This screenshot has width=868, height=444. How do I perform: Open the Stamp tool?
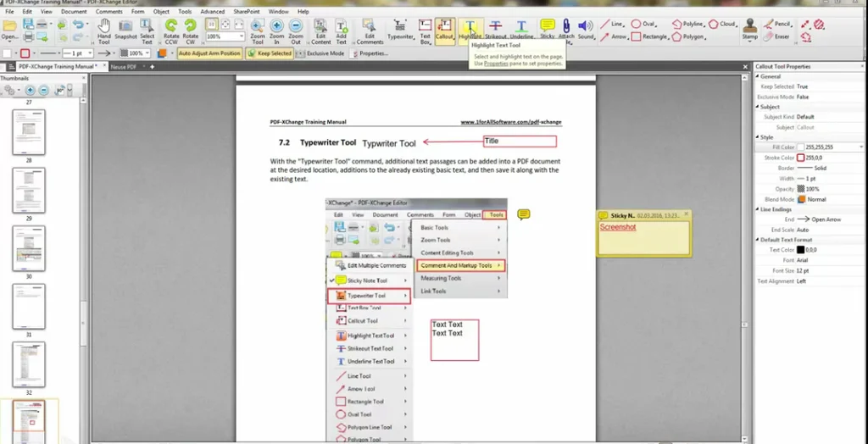pyautogui.click(x=750, y=29)
